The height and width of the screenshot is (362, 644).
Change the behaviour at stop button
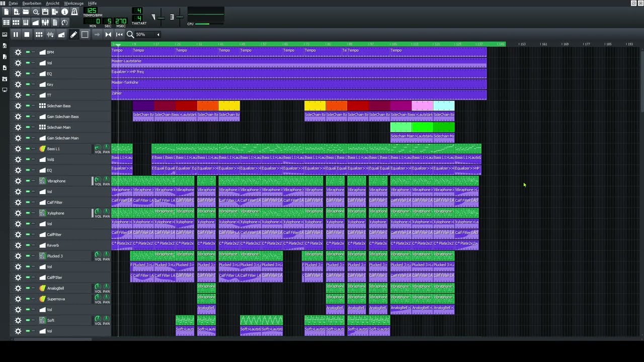[119, 34]
